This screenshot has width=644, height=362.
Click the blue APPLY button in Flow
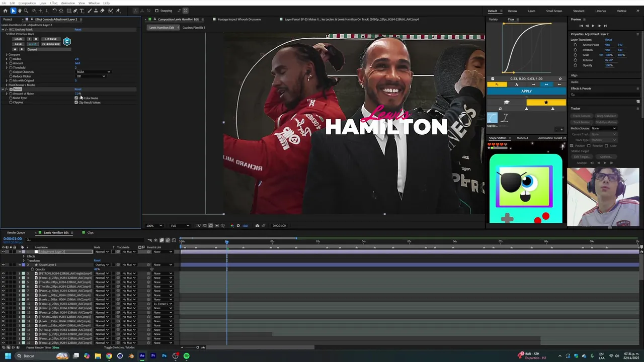coord(526,91)
